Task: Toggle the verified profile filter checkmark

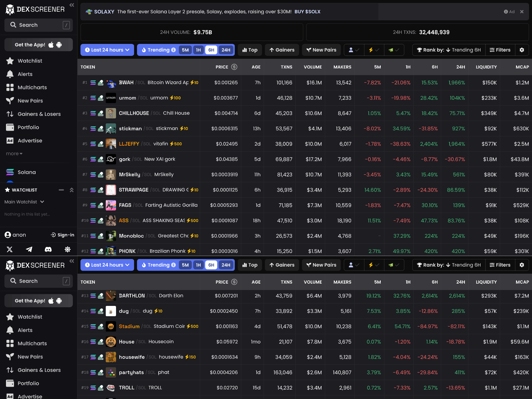Action: point(354,50)
